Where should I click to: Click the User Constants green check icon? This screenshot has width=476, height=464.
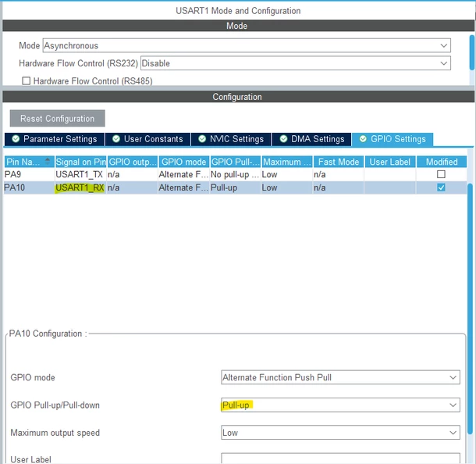point(116,139)
